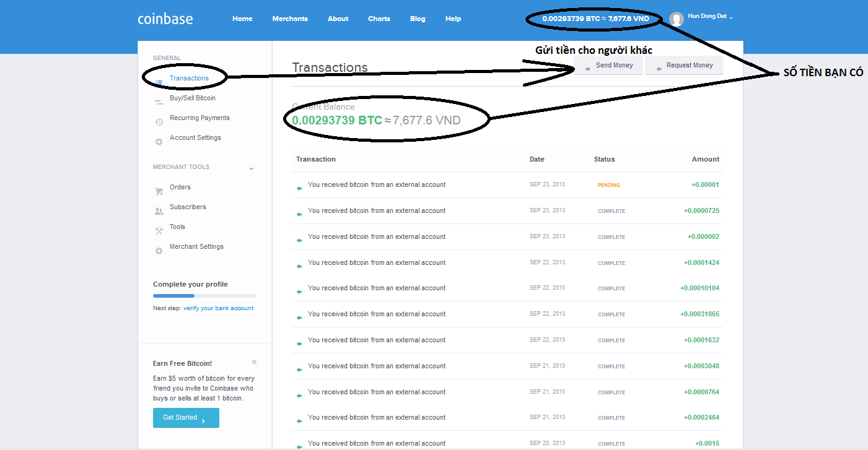Click the Merchant Settings gear icon
The image size is (868, 450).
(x=159, y=251)
